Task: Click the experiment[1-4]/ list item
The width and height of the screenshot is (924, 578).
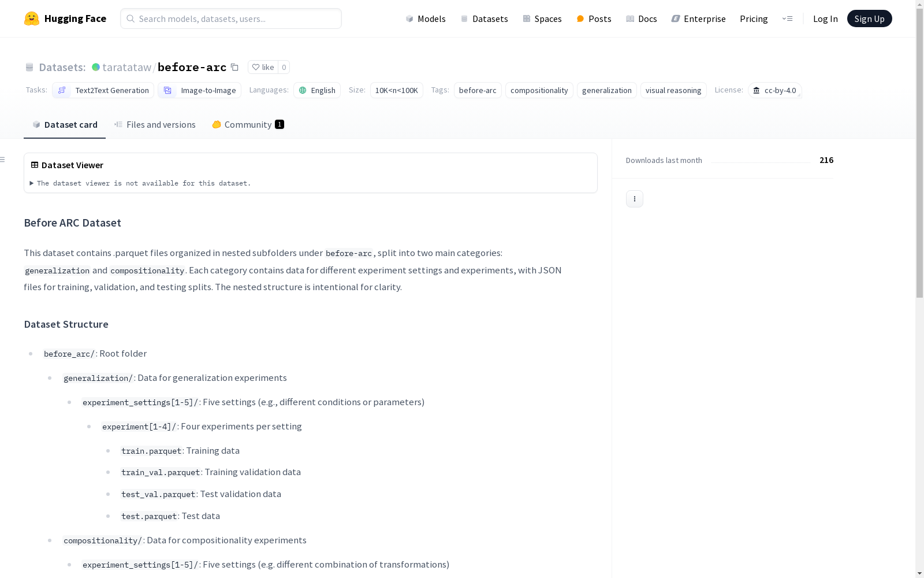Action: [202, 427]
